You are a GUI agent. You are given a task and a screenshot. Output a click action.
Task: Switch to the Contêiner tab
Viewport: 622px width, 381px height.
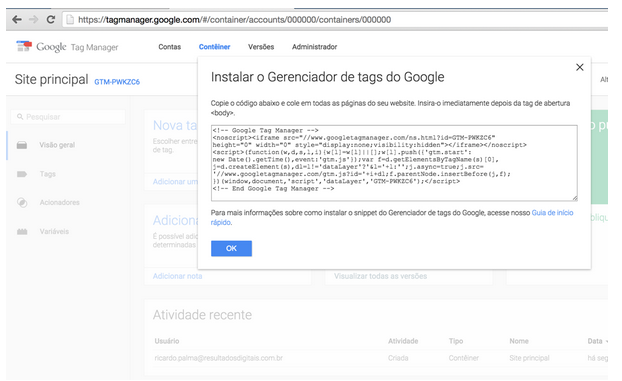point(214,47)
